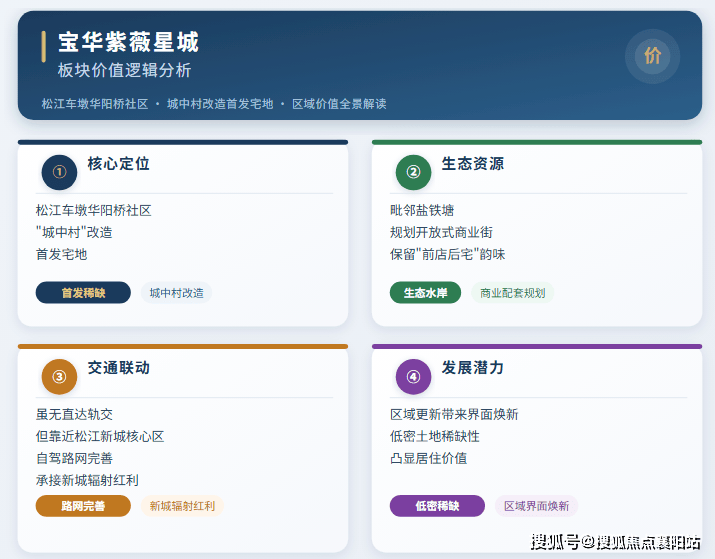This screenshot has width=715, height=559.
Task: Click the 宝华紫薇星城 main title
Action: tap(129, 42)
